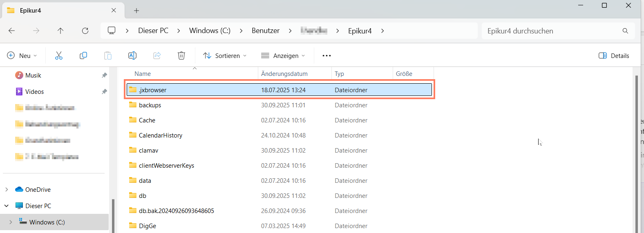Expand the Windows (C:) tree node
The width and height of the screenshot is (644, 233).
[x=11, y=222]
